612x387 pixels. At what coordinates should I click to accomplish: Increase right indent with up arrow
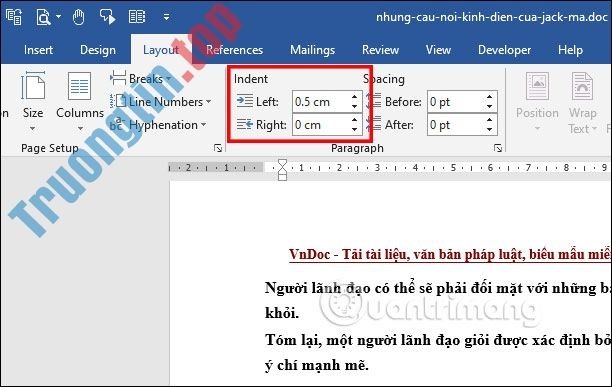(354, 120)
